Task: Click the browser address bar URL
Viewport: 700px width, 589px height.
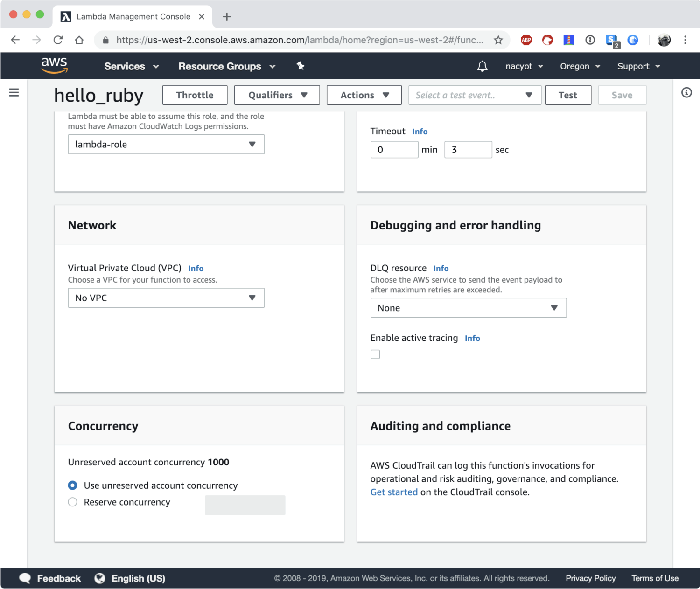Action: click(x=300, y=40)
